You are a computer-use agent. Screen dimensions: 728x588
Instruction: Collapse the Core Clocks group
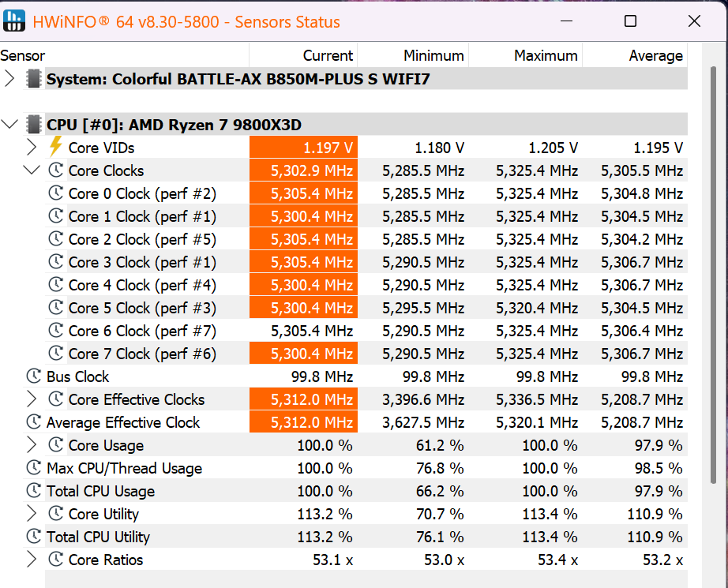pos(32,170)
